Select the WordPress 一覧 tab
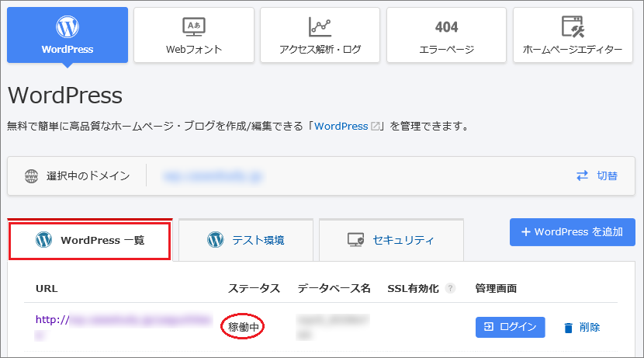 [x=89, y=241]
